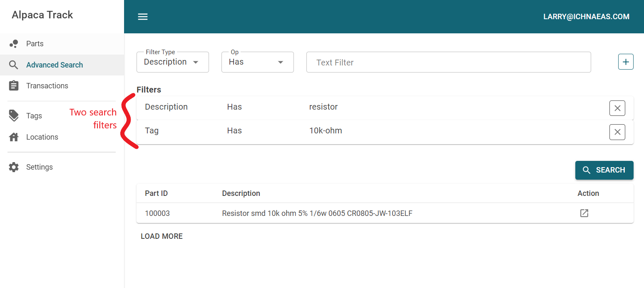This screenshot has height=288, width=644.
Task: Click the Parts sidebar icon
Action: click(14, 44)
